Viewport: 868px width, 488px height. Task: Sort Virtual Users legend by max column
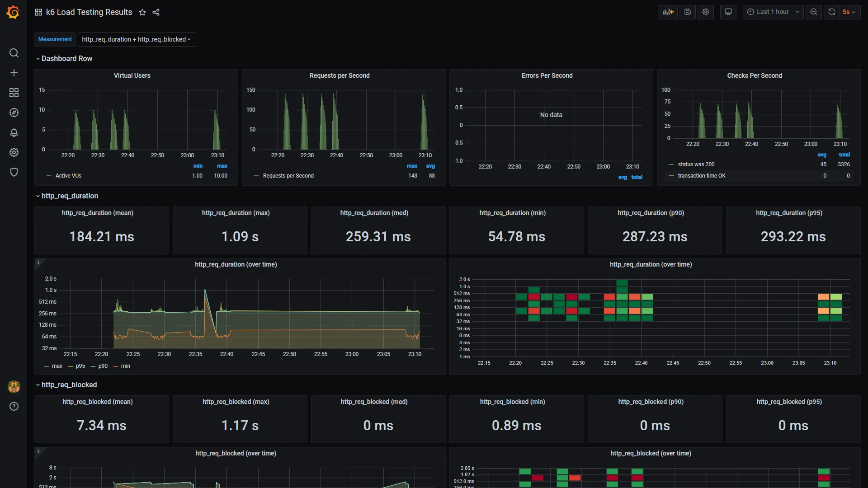222,166
